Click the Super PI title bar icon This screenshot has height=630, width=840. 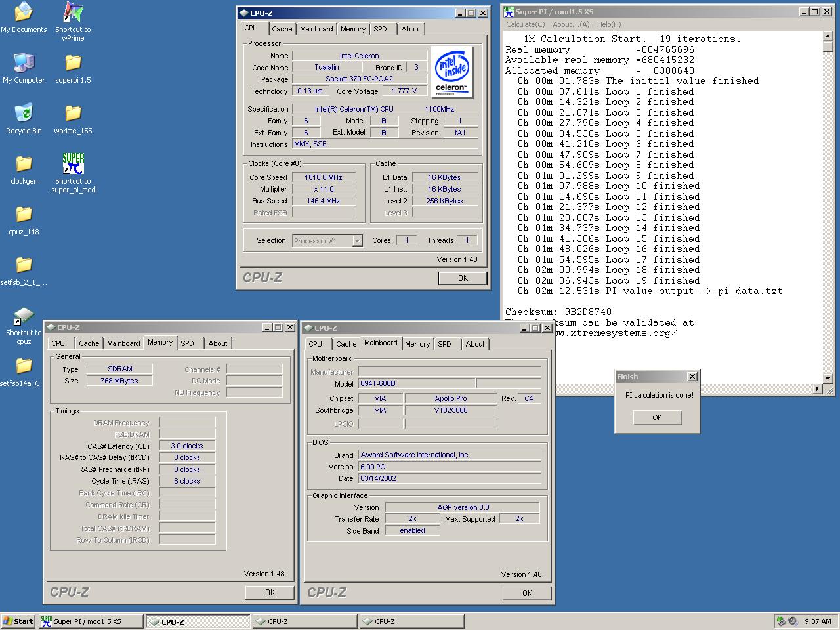click(x=509, y=12)
